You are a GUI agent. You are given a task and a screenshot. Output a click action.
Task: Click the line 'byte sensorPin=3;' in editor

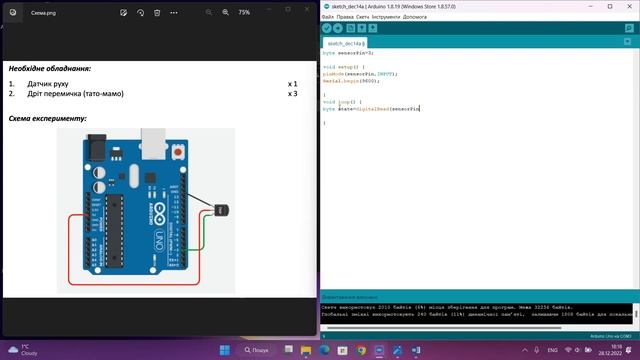(348, 53)
